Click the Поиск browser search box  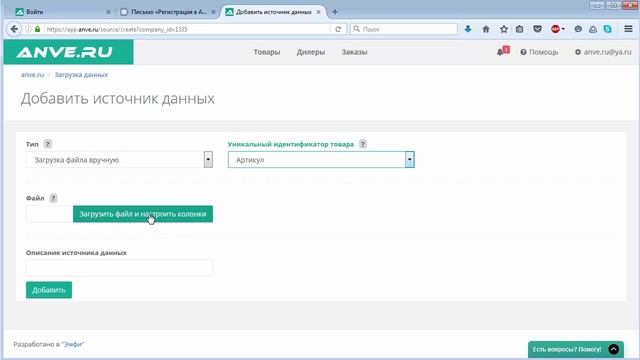[404, 29]
